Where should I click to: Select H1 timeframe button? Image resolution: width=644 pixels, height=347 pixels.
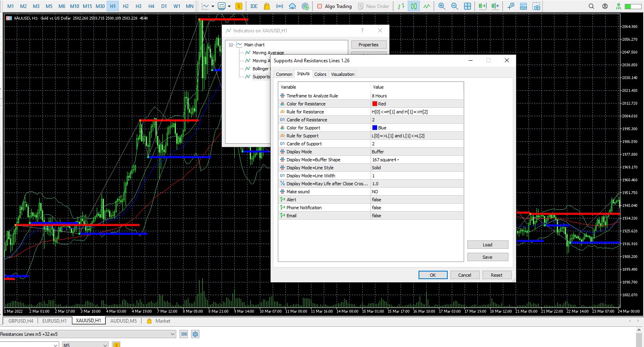pos(113,6)
